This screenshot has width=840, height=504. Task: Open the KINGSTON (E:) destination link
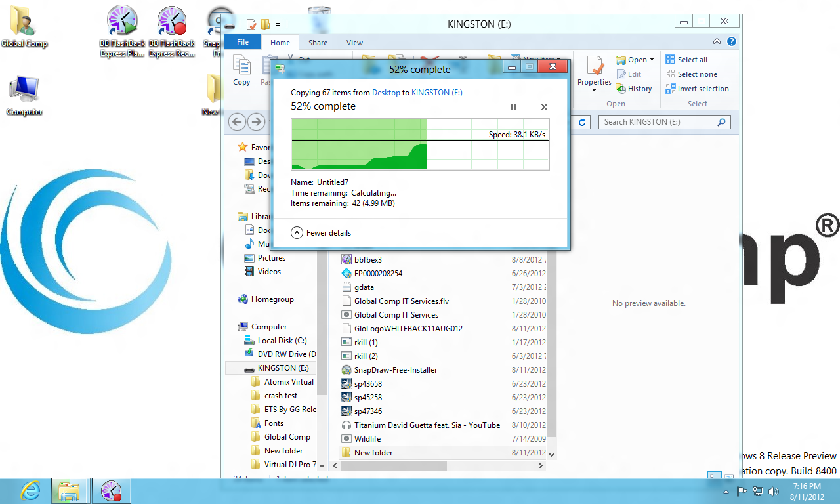click(436, 93)
